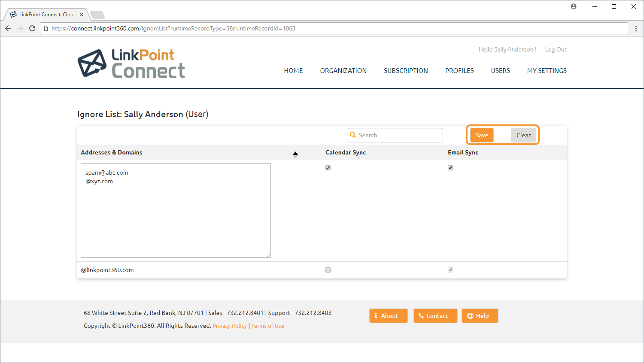The height and width of the screenshot is (363, 644).
Task: Log Out of the account
Action: (556, 49)
